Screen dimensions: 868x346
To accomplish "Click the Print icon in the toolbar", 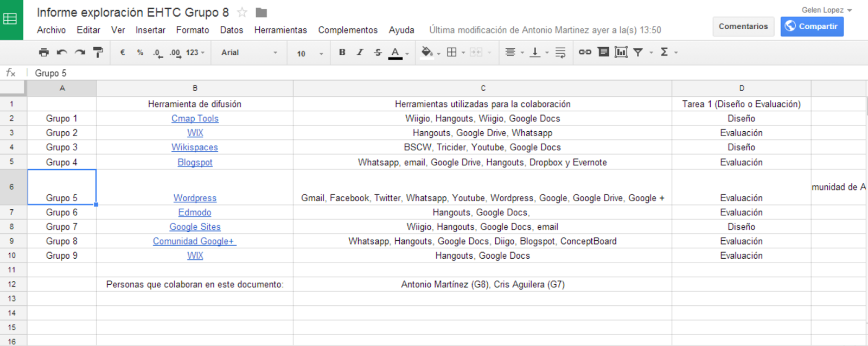I will 44,53.
